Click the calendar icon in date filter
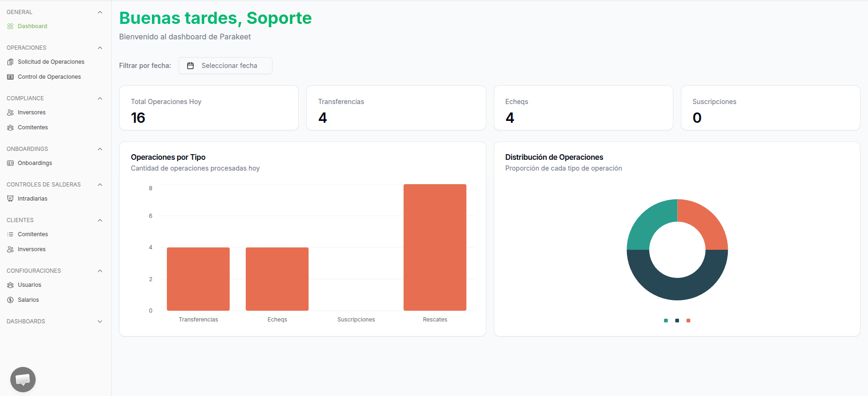The width and height of the screenshot is (868, 396). coord(190,66)
